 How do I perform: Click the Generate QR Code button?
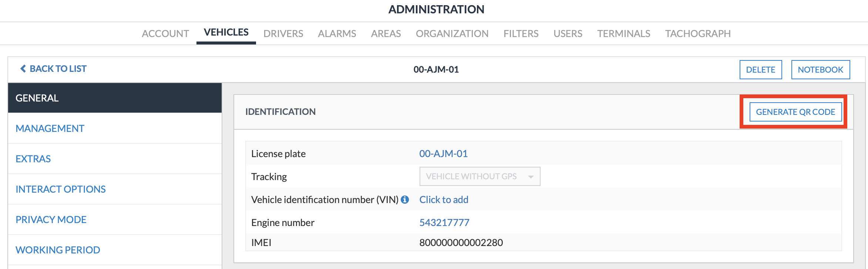795,112
